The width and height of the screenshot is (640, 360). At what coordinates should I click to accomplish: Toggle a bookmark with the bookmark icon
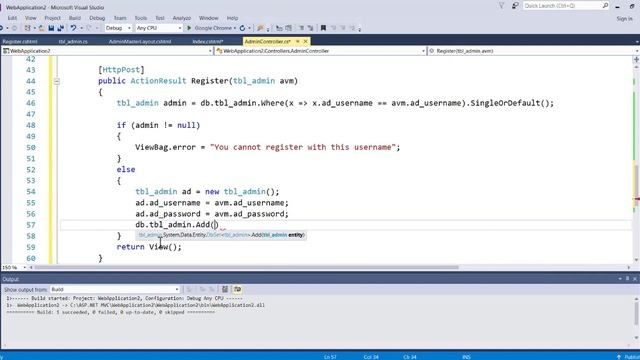(x=323, y=28)
